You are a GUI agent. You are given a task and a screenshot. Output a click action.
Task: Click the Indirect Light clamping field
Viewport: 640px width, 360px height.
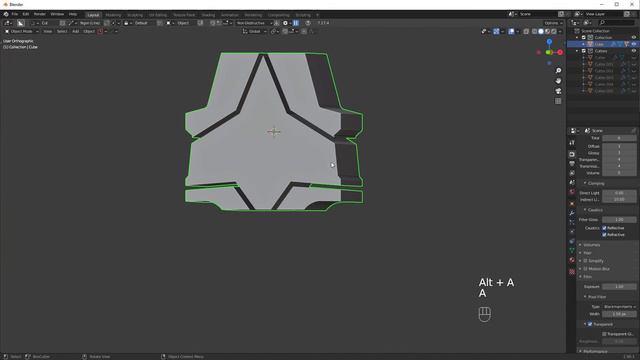(619, 200)
